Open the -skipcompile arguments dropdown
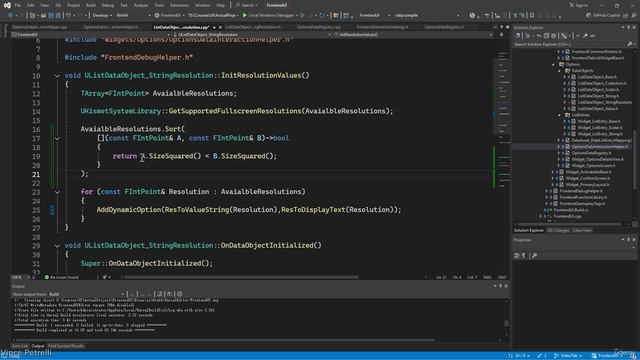This screenshot has width=640, height=360. point(427,16)
